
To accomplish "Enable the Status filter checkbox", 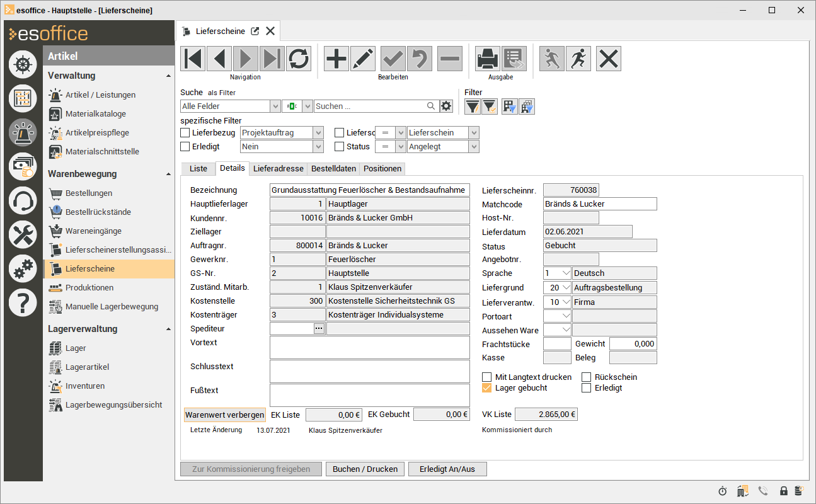I will 340,147.
